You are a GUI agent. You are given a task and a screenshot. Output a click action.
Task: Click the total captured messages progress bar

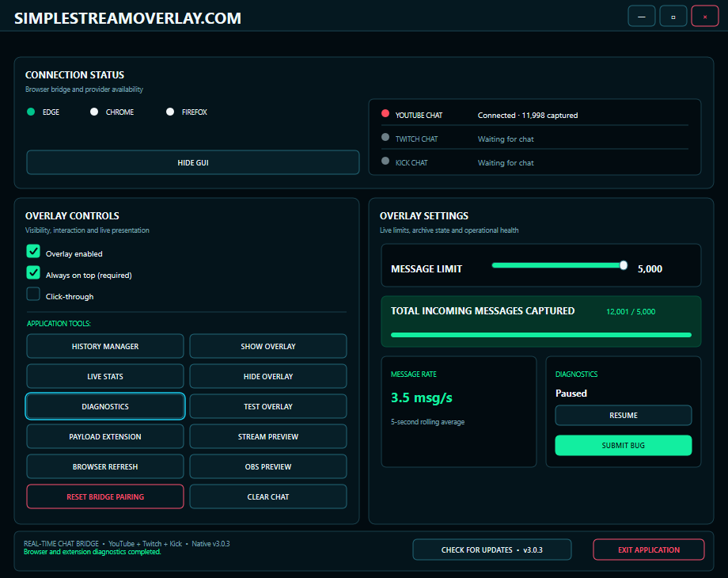541,335
